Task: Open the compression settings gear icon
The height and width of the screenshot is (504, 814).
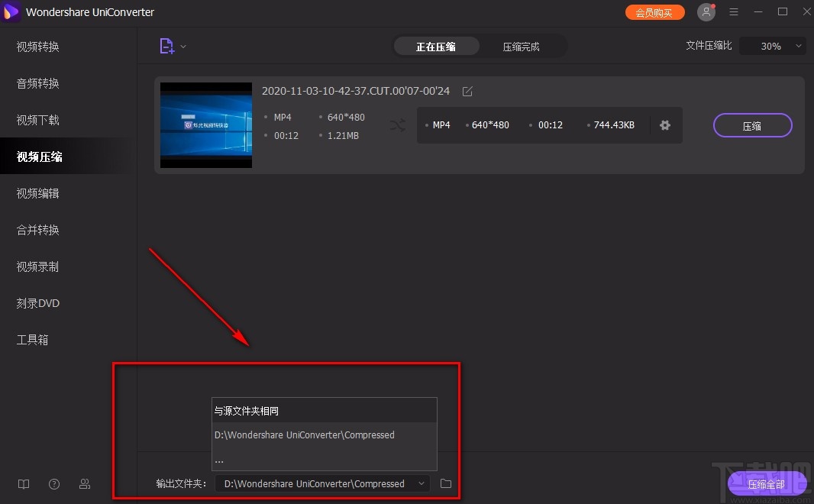Action: coord(664,124)
